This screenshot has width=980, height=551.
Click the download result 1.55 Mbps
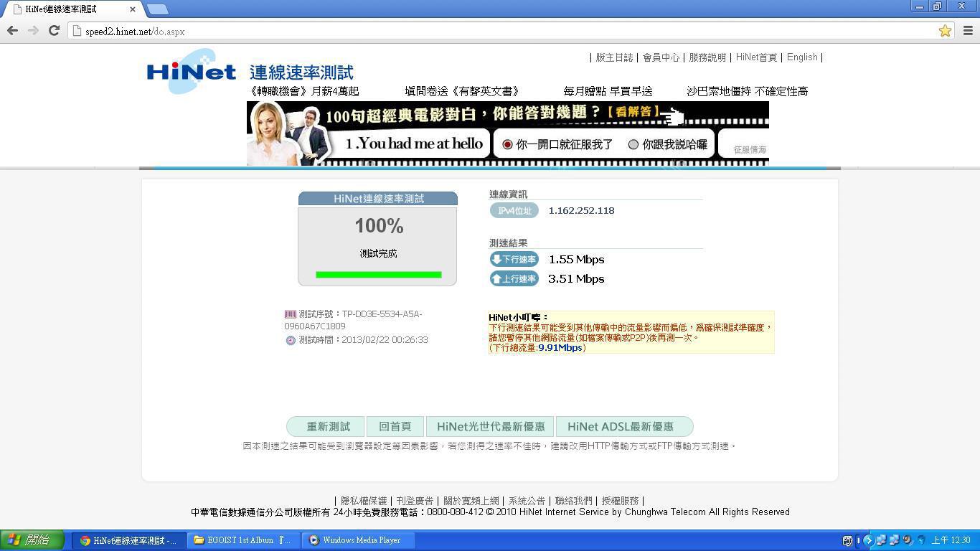[x=576, y=259]
